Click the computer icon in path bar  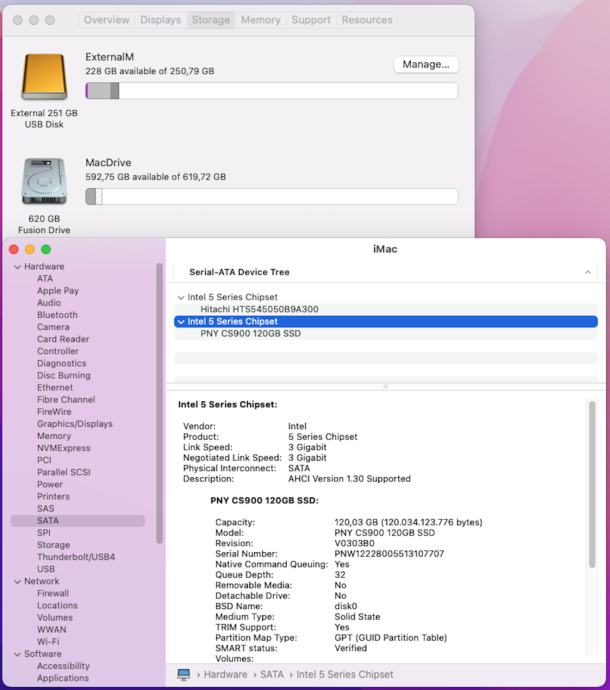pos(184,675)
